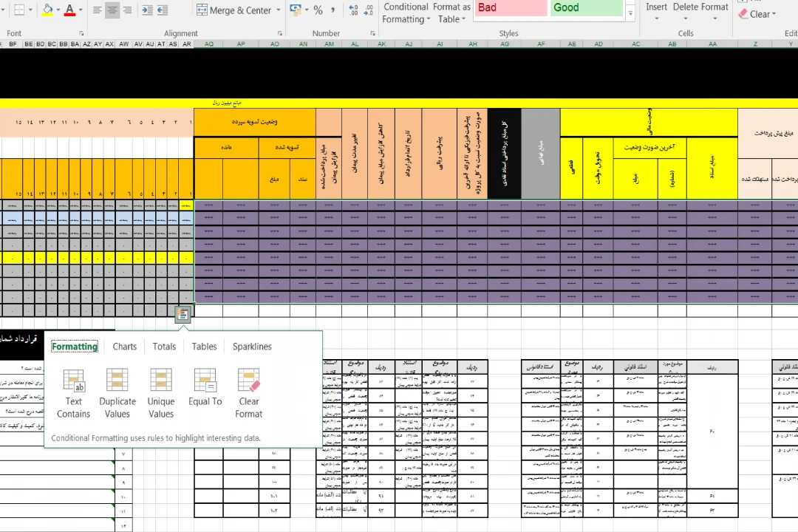Apply the yellow fill color
This screenshot has width=798, height=532.
47,10
